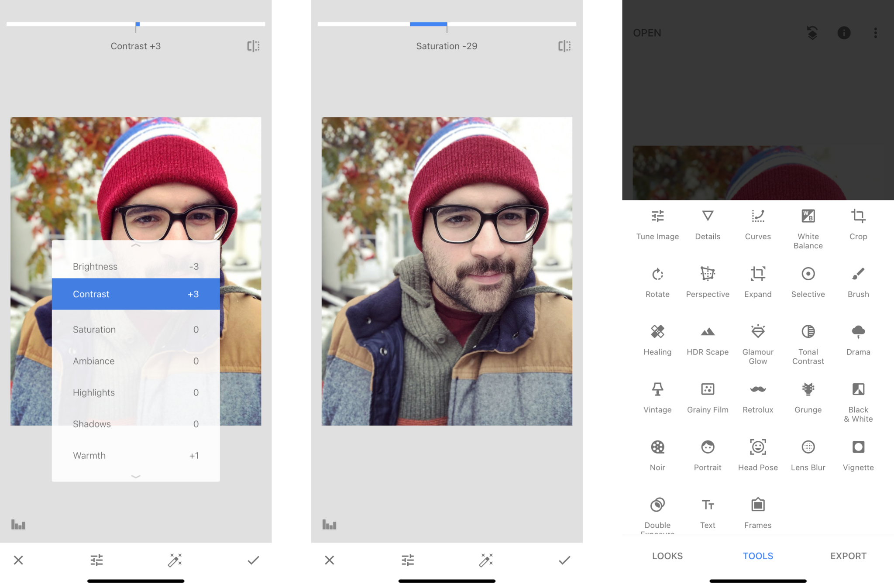Confirm edits with the checkmark
Screen dimensions: 894x588
(253, 560)
